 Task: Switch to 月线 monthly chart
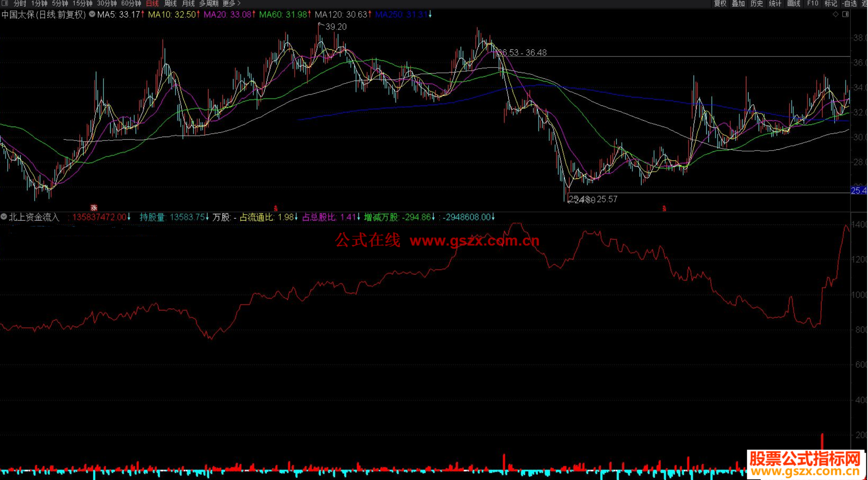[188, 3]
